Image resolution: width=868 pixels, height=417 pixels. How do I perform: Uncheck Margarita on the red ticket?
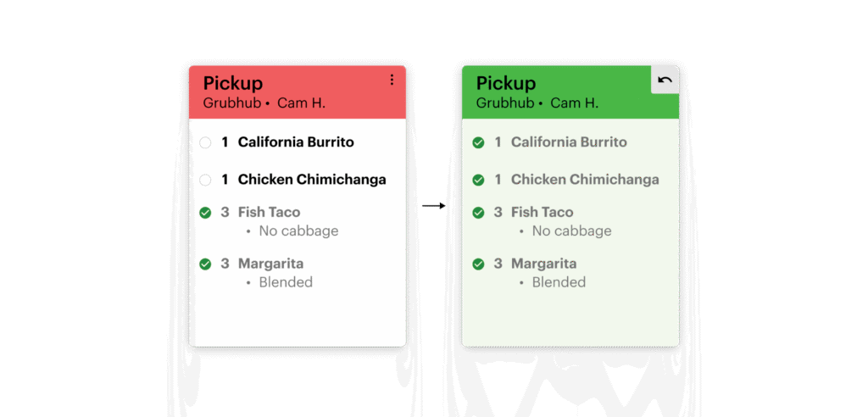pyautogui.click(x=205, y=264)
